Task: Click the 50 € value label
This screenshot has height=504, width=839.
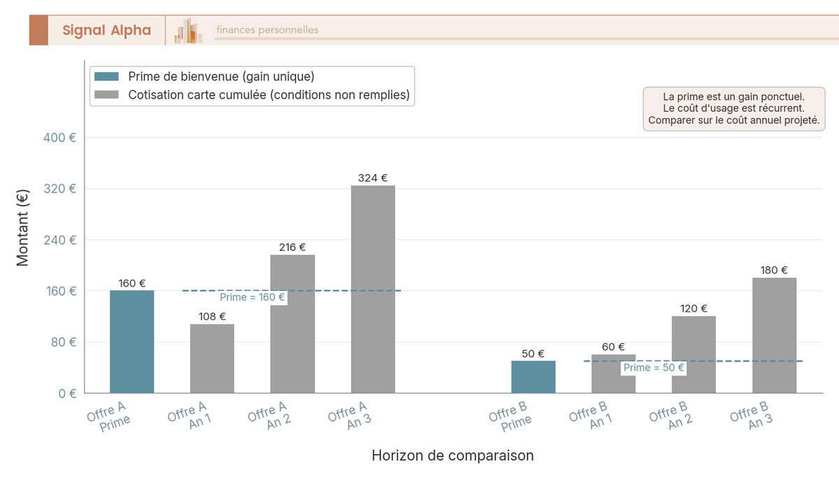Action: point(533,354)
